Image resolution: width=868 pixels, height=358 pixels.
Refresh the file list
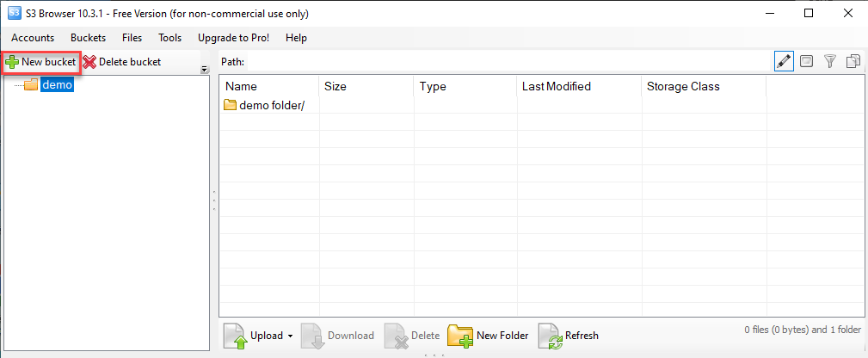pyautogui.click(x=569, y=336)
